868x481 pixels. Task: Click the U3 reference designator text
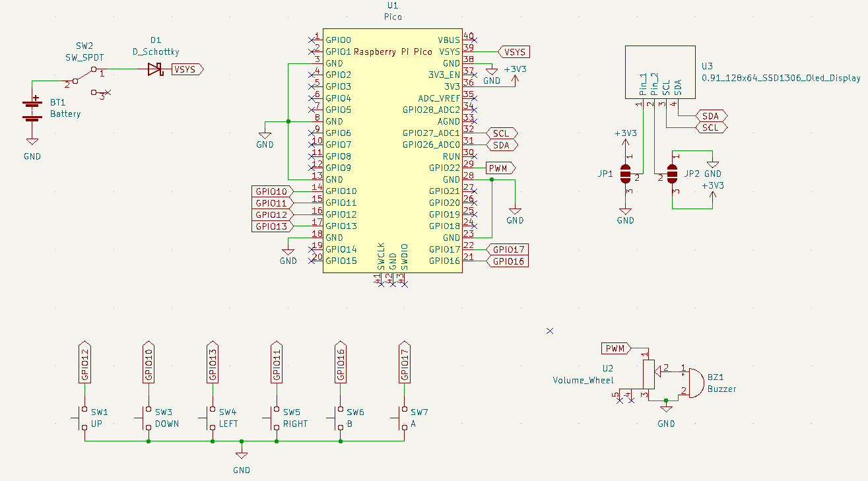(x=707, y=66)
